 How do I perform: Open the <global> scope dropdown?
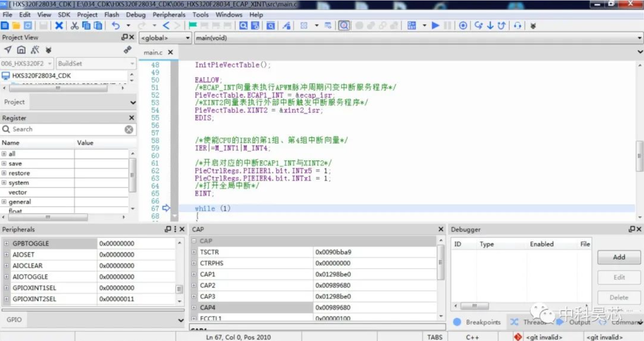tap(165, 38)
